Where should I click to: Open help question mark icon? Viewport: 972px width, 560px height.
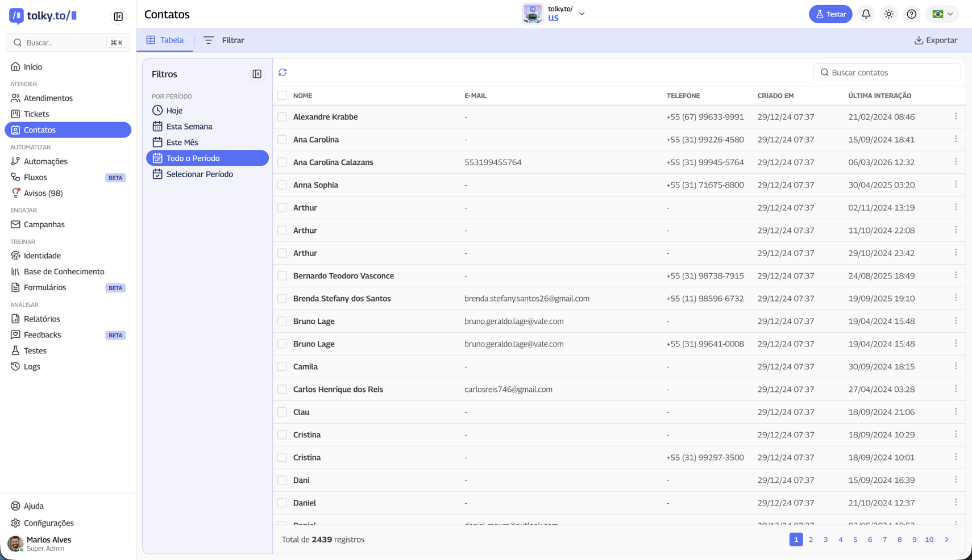911,14
